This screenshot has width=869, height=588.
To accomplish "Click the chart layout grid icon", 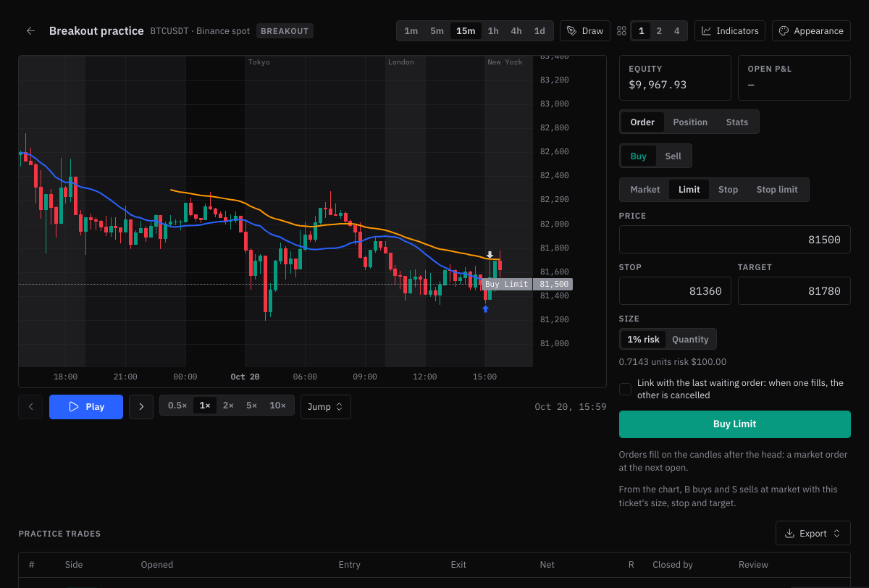I will (621, 31).
